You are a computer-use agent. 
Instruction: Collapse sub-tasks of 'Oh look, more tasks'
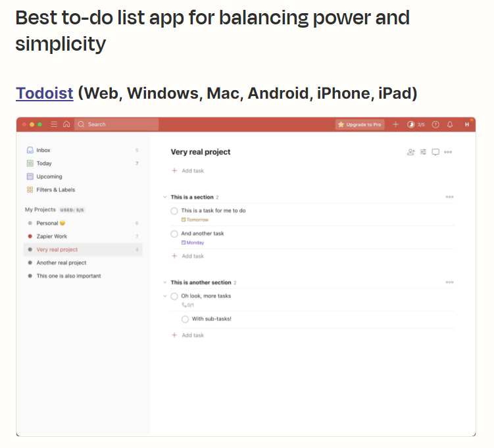point(164,296)
